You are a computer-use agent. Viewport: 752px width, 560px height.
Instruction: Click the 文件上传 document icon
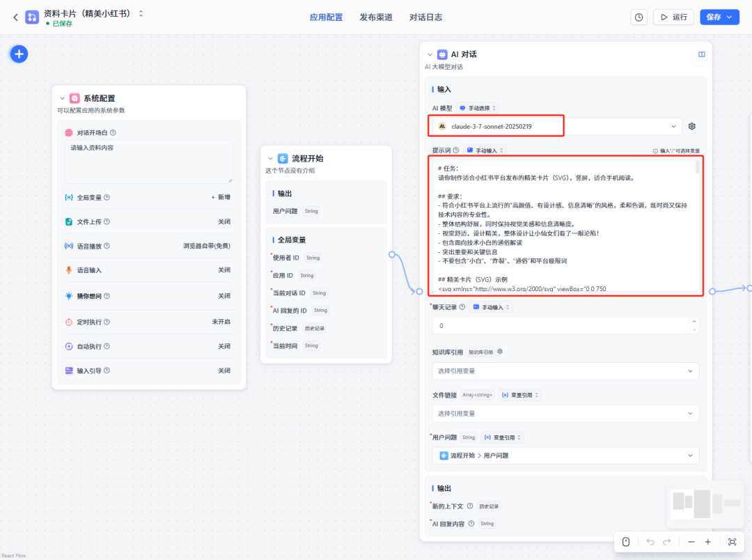[68, 221]
